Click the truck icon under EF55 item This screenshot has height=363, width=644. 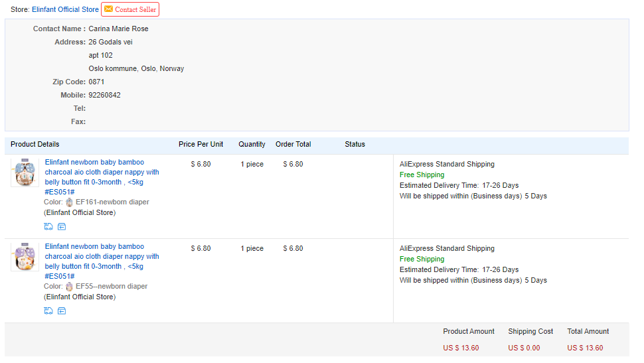point(48,311)
